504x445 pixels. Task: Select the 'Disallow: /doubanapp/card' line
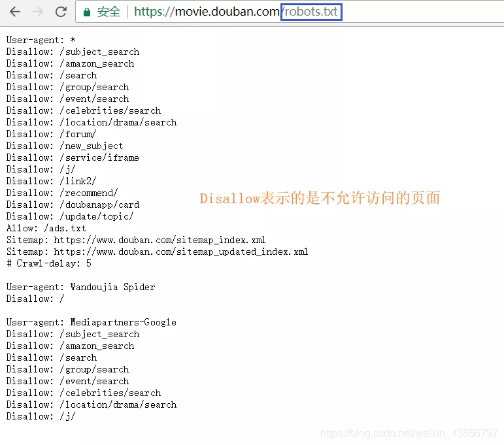click(73, 205)
